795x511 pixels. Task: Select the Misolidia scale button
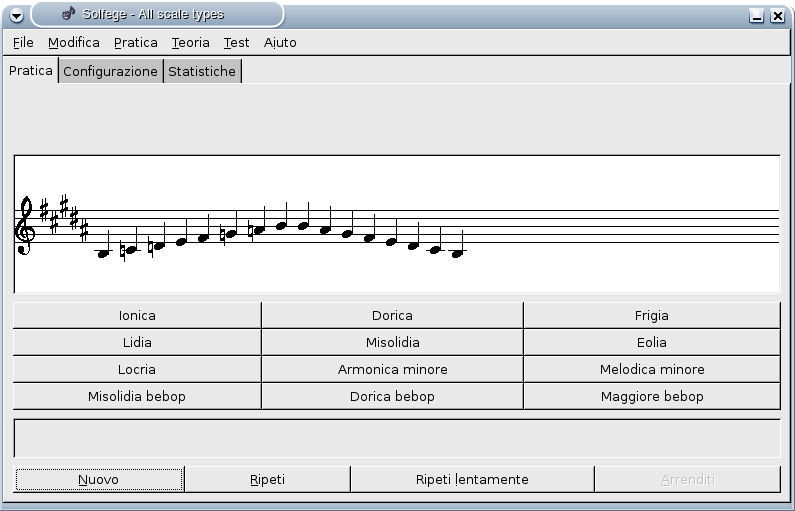(x=392, y=342)
